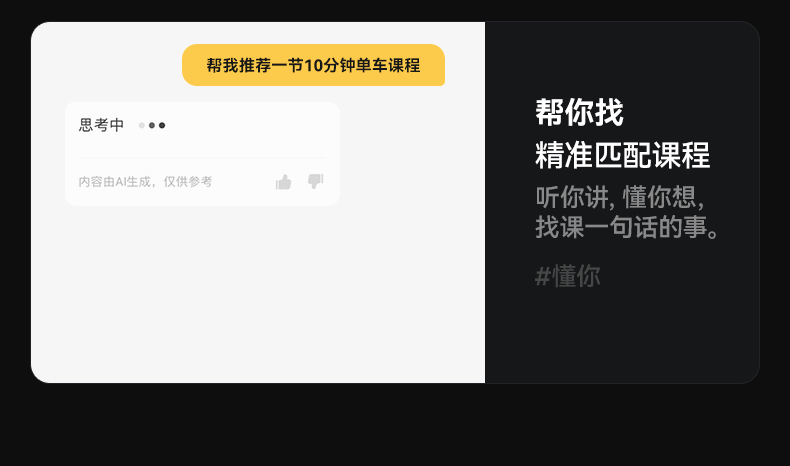Click the lightest gray loading dot
Screen dimensions: 790x466
tap(142, 125)
